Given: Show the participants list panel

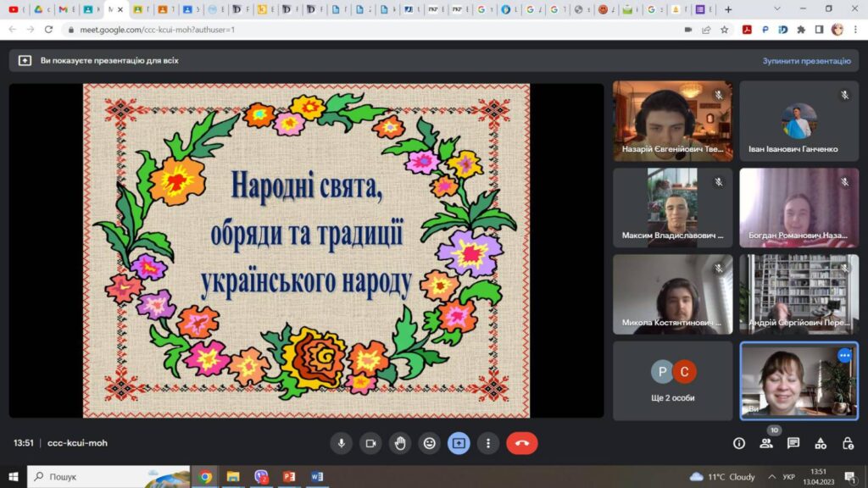Looking at the screenshot, I should [766, 443].
